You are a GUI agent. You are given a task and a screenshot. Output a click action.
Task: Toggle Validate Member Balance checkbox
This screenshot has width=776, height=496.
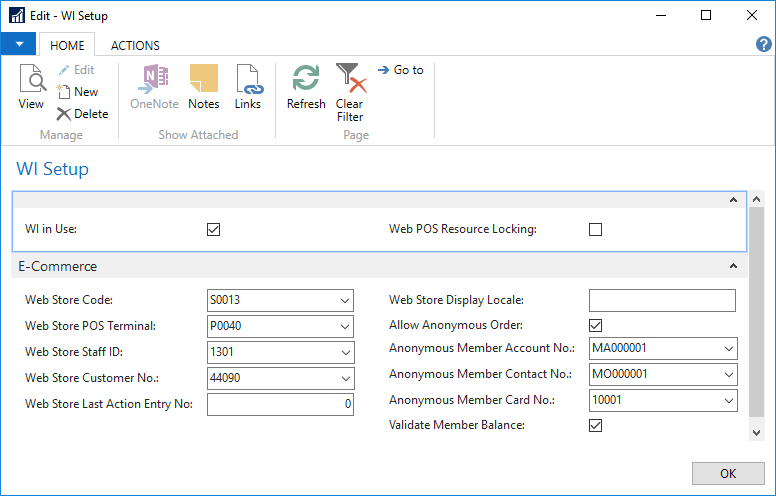click(596, 425)
